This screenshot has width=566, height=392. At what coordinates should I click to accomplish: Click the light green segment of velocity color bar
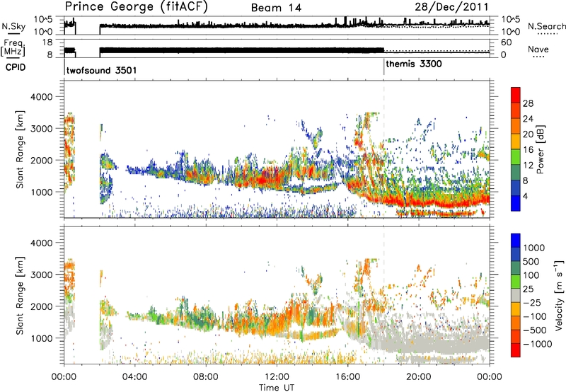[516, 282]
